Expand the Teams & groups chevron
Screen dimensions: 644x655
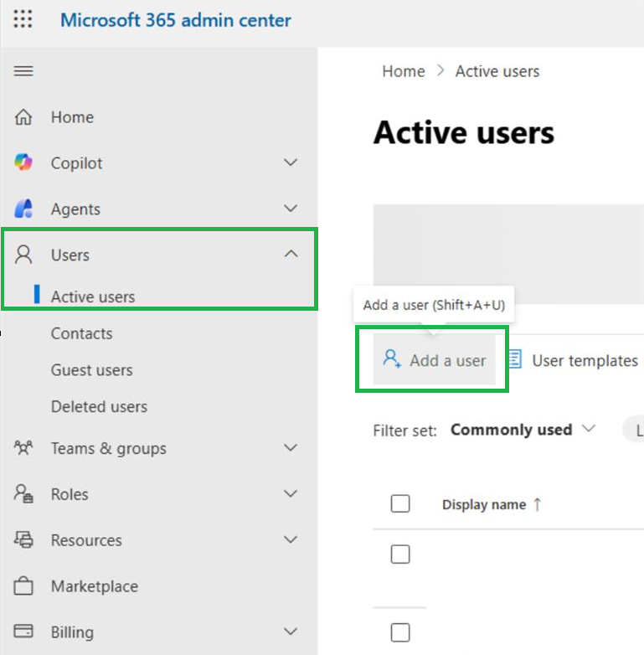[291, 447]
